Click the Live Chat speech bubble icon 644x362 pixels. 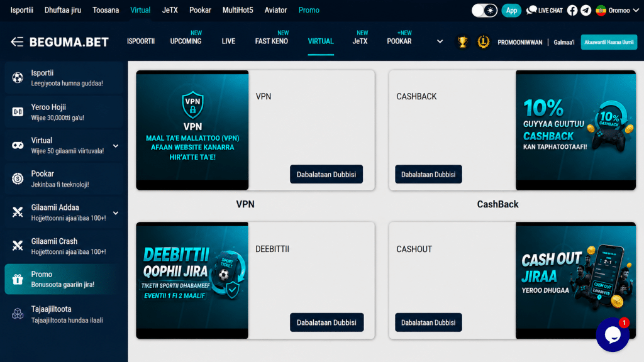pos(531,10)
